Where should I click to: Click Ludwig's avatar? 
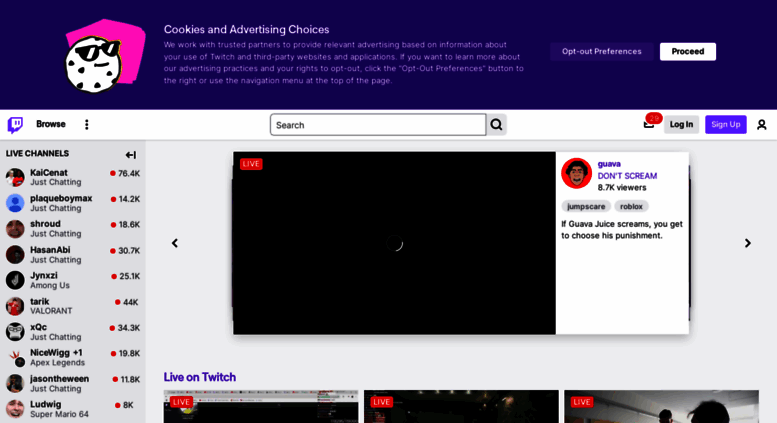click(15, 409)
